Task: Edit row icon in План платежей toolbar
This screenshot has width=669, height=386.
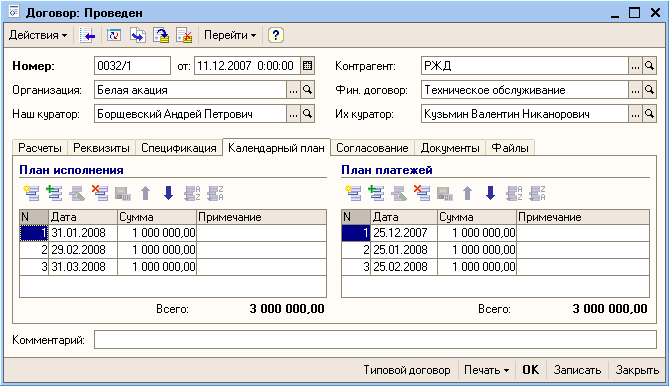Action: coord(399,193)
